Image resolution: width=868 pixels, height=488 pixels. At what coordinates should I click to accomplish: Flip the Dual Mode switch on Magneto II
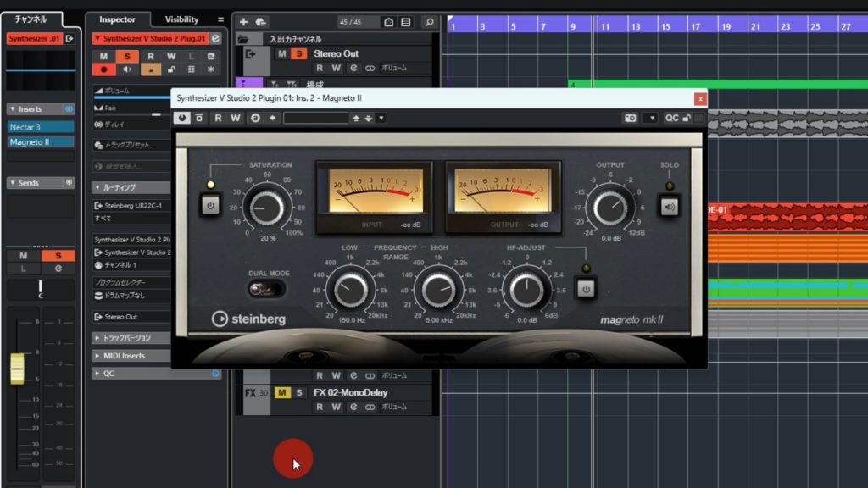point(267,289)
